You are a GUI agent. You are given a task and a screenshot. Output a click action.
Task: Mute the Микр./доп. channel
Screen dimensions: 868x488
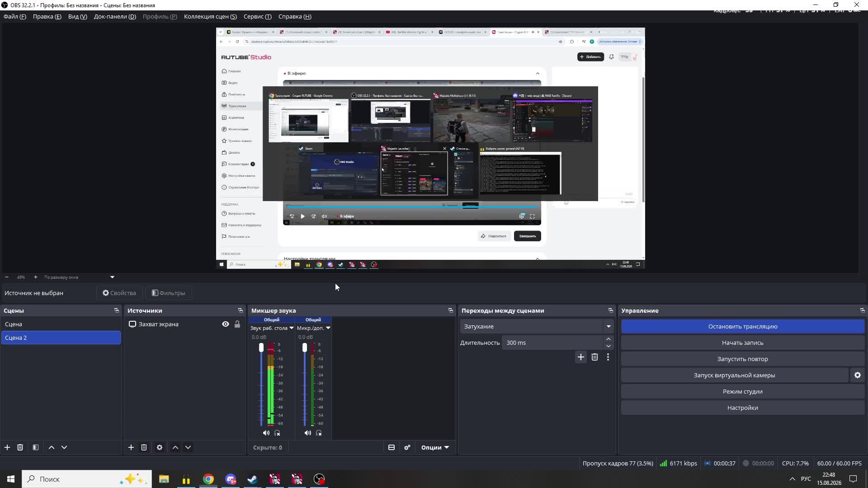(x=308, y=433)
